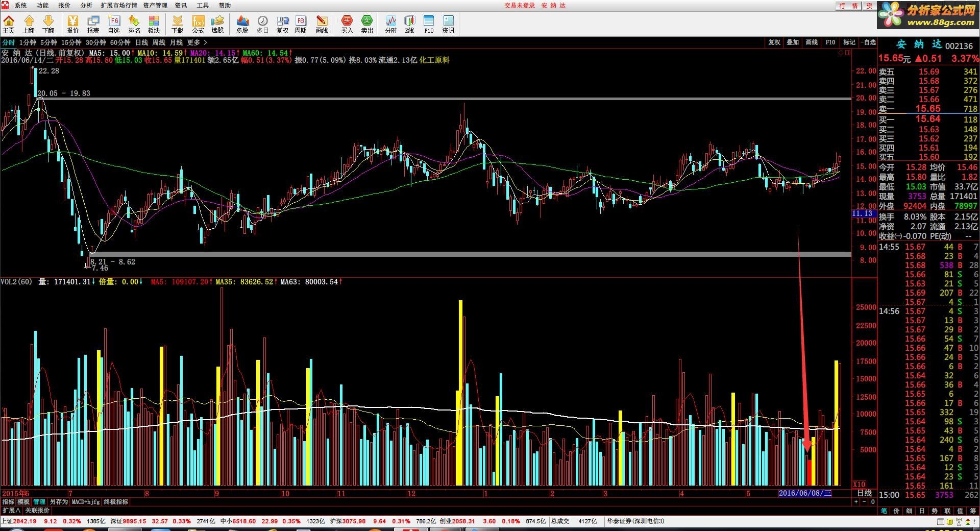Open the 模板 template tab
Viewport: 980px width, 531px height.
pos(23,502)
